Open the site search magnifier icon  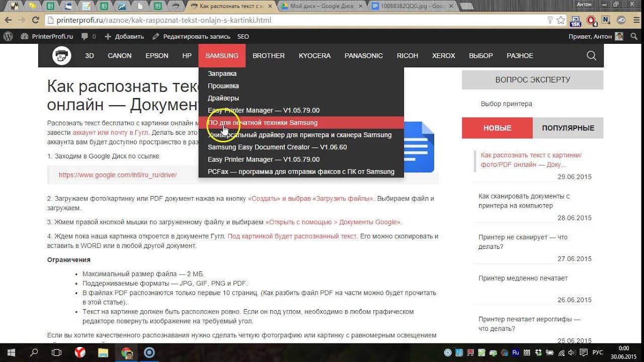592,56
